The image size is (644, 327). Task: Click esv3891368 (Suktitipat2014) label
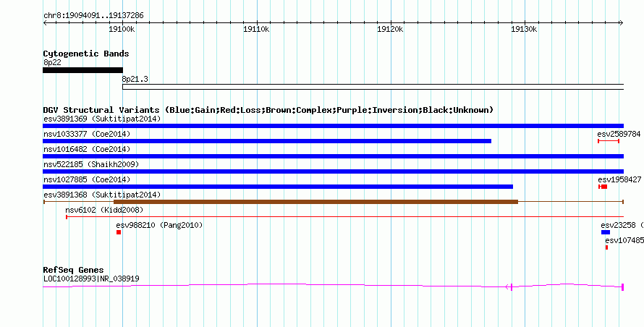[102, 195]
